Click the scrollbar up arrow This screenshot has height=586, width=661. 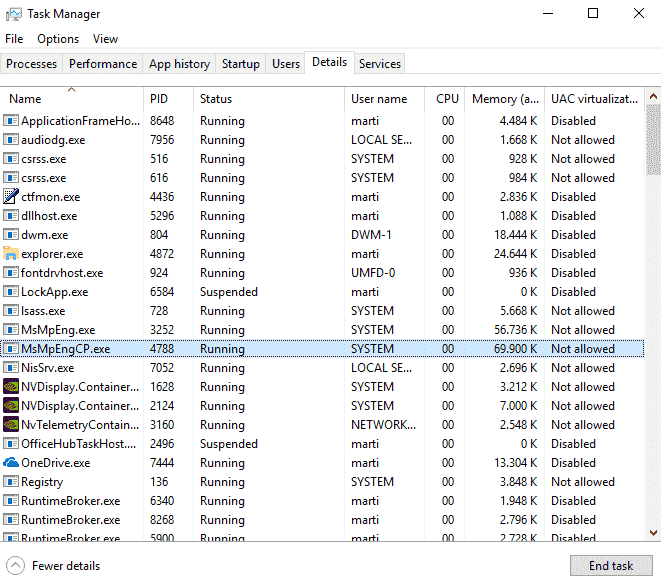pos(653,97)
